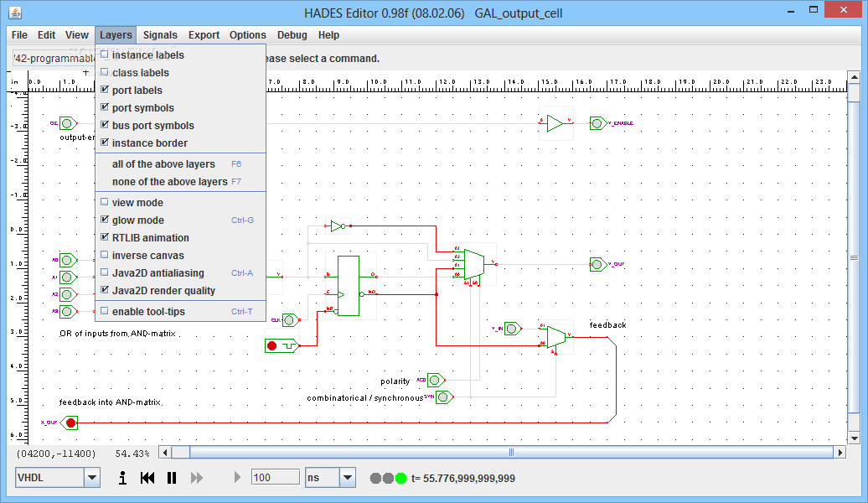868x503 pixels.
Task: Click the 54.43% zoom readout
Action: click(132, 454)
